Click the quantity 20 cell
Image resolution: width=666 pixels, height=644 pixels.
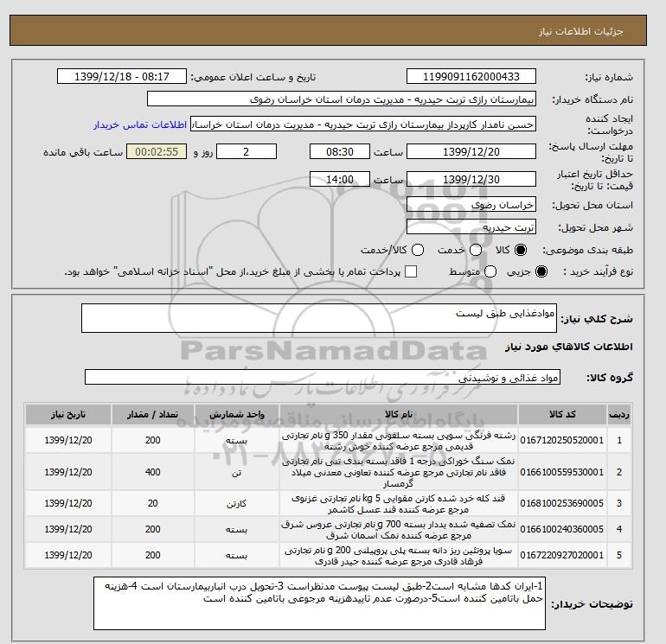pos(153,503)
